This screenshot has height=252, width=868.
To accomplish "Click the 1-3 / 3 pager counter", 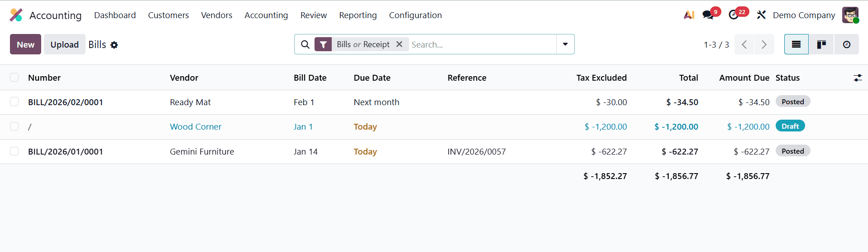I will (716, 44).
